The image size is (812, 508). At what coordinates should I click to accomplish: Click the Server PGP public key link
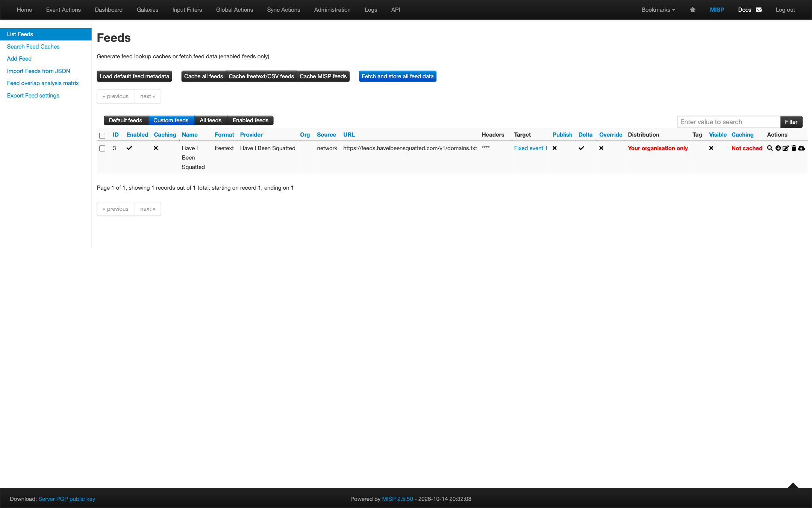click(x=67, y=499)
